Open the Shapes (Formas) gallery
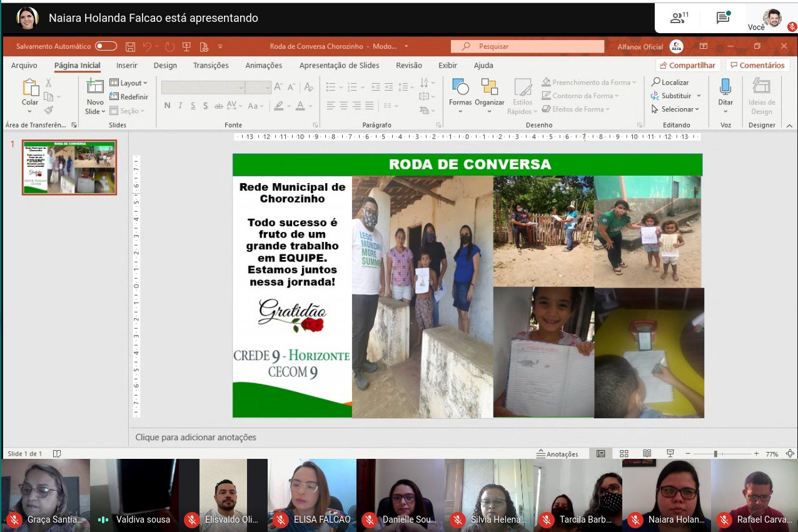The height and width of the screenshot is (532, 798). (x=460, y=88)
